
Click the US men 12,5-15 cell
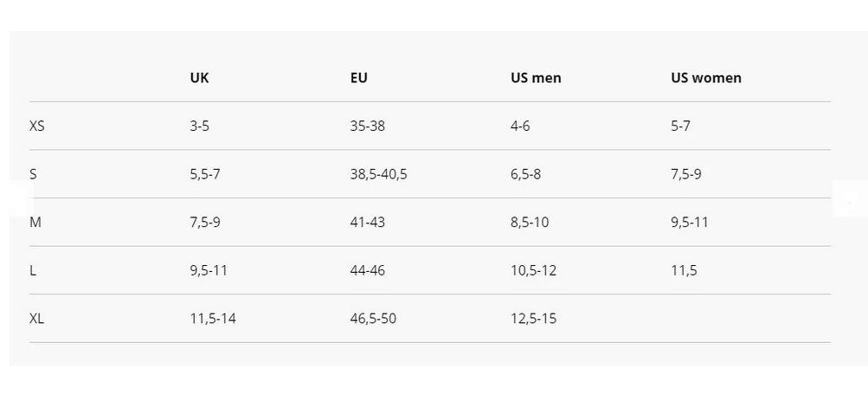[533, 319]
